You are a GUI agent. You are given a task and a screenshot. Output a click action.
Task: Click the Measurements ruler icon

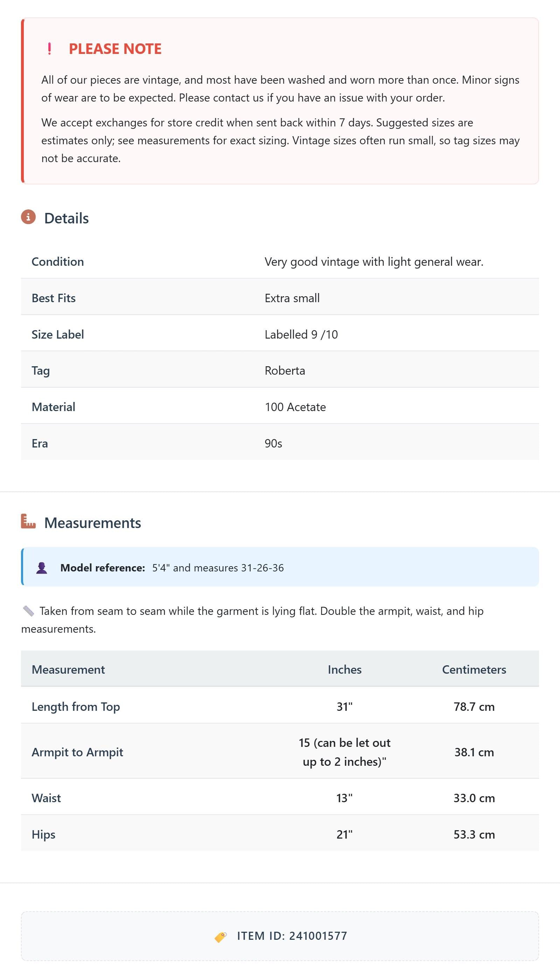coord(28,521)
